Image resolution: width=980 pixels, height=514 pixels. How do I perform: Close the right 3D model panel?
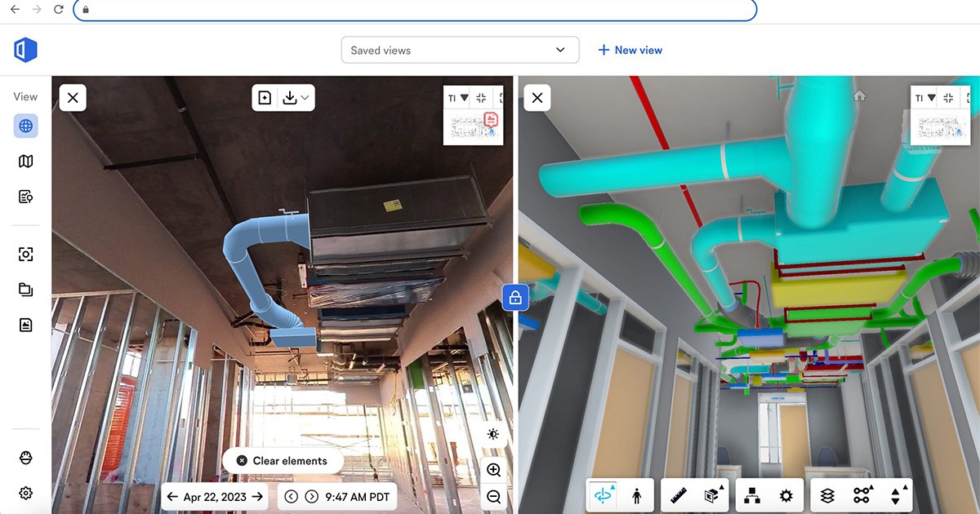(537, 98)
